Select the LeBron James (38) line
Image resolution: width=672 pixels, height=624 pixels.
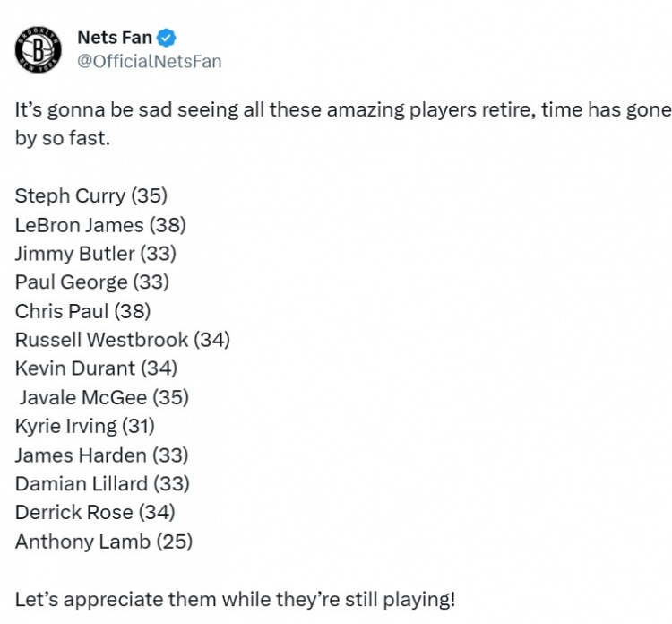(100, 225)
